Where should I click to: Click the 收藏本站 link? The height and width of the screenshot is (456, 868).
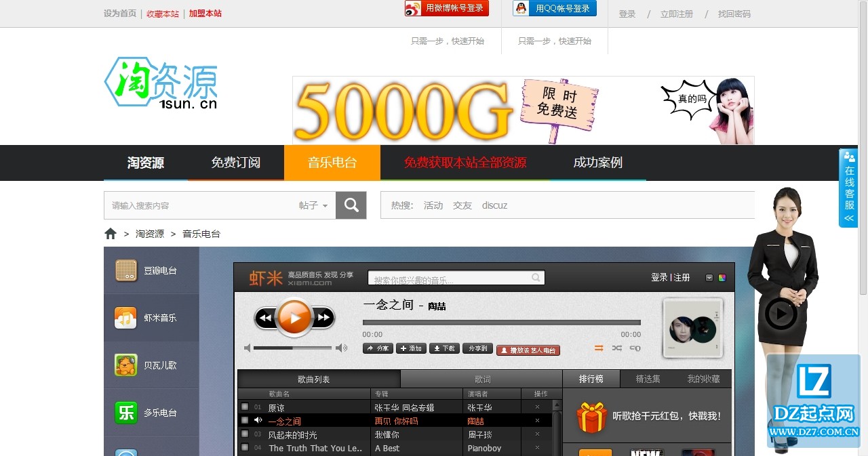pyautogui.click(x=163, y=14)
